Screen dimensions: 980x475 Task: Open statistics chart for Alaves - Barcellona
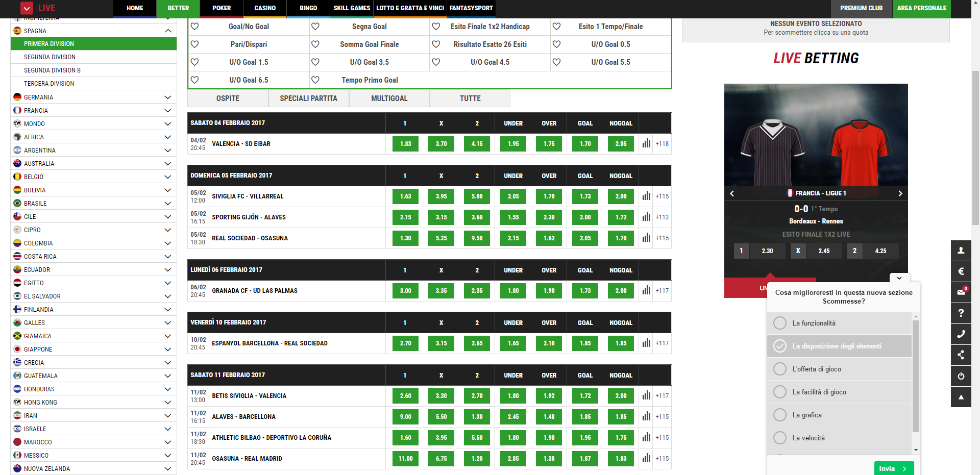(x=646, y=416)
